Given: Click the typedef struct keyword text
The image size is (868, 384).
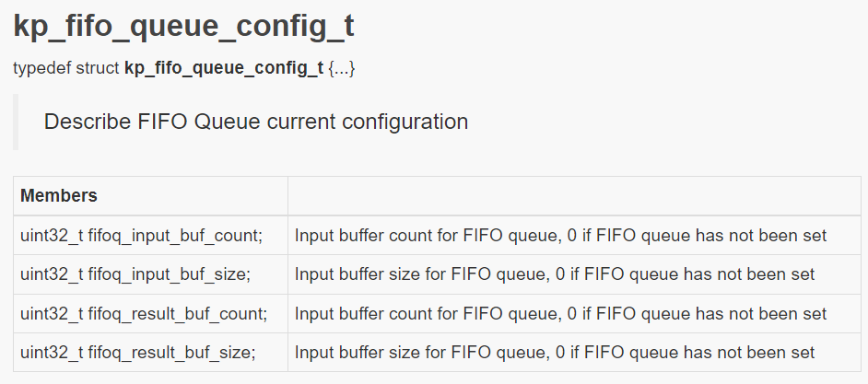Looking at the screenshot, I should pyautogui.click(x=65, y=68).
